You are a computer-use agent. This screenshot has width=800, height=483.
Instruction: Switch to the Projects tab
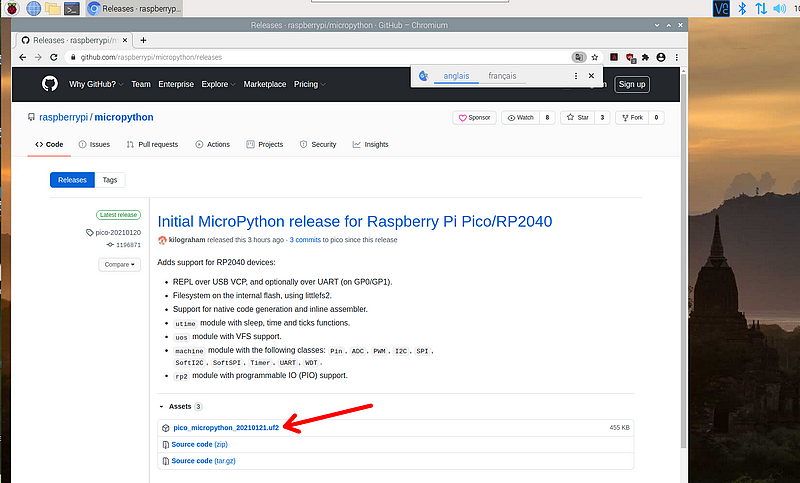coord(265,144)
